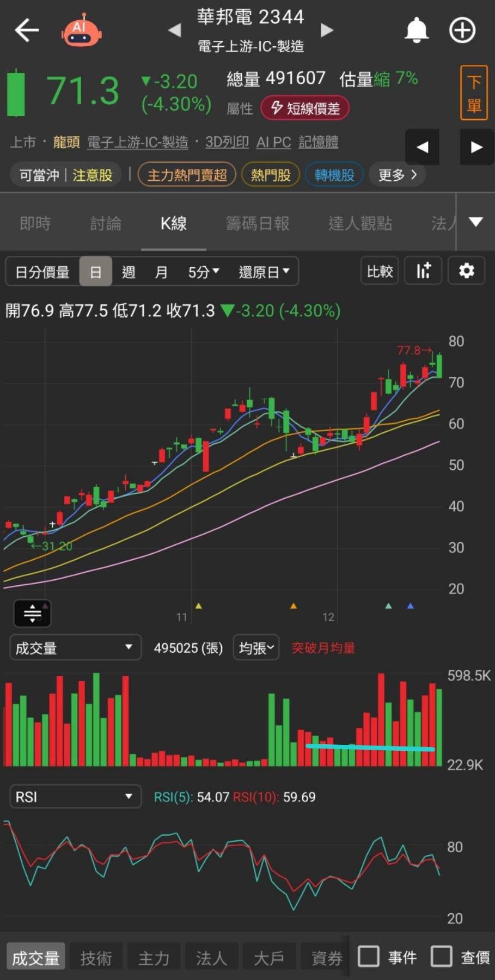Open chart settings gear icon

tap(466, 271)
